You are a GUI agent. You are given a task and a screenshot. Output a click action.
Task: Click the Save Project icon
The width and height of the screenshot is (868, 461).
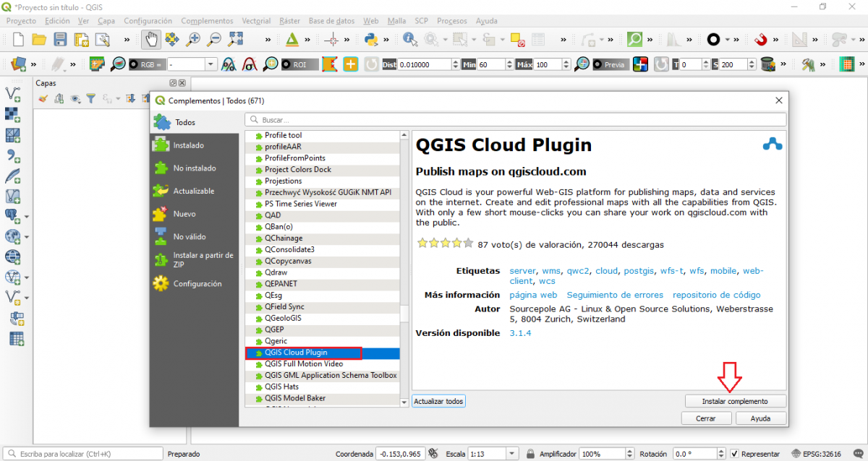coord(60,40)
